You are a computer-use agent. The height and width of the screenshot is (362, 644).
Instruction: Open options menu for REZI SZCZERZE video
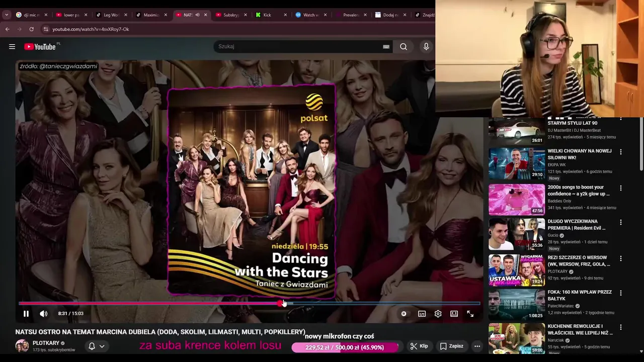pos(621,258)
